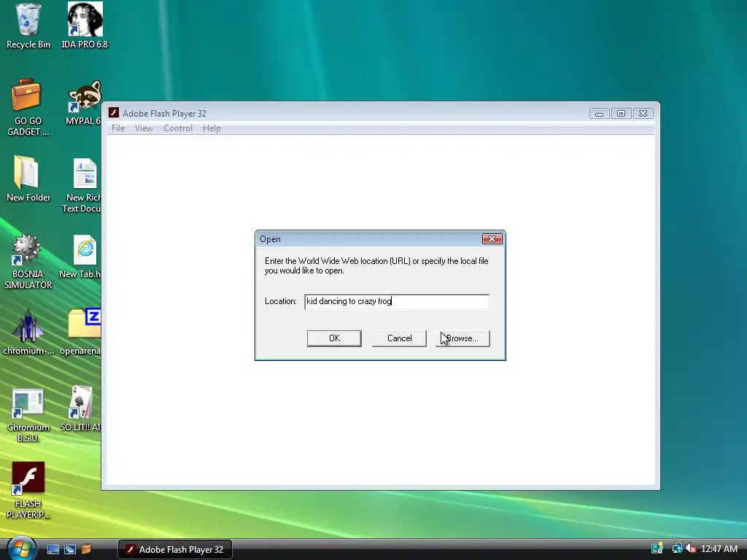Screen dimensions: 747x560
Task: Click Show Desktop in quick launch
Action: click(x=53, y=549)
